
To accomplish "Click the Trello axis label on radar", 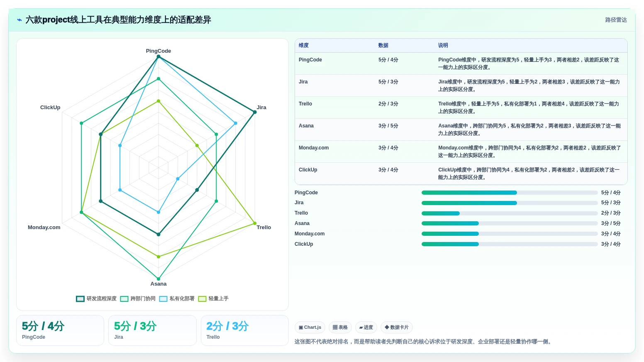I will tap(264, 227).
